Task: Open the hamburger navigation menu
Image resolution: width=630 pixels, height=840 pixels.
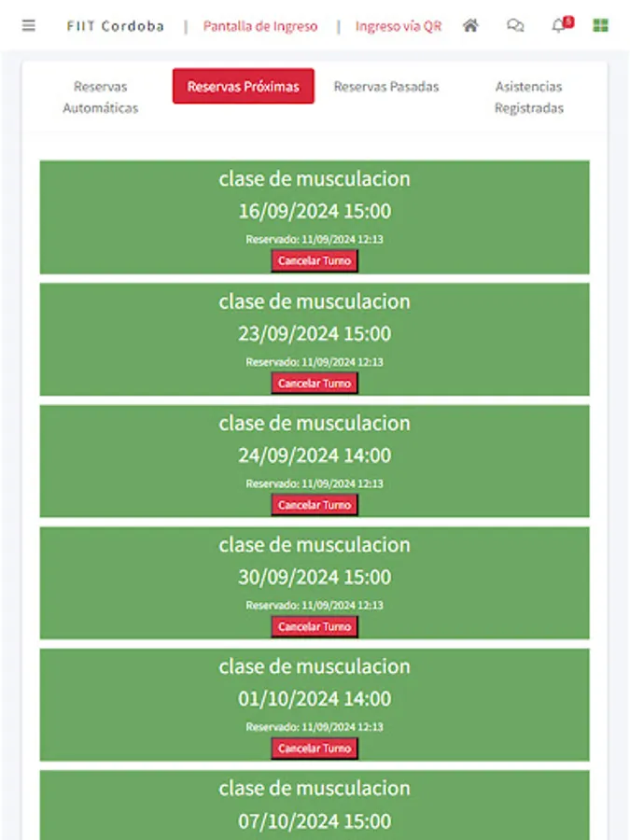Action: coord(28,25)
